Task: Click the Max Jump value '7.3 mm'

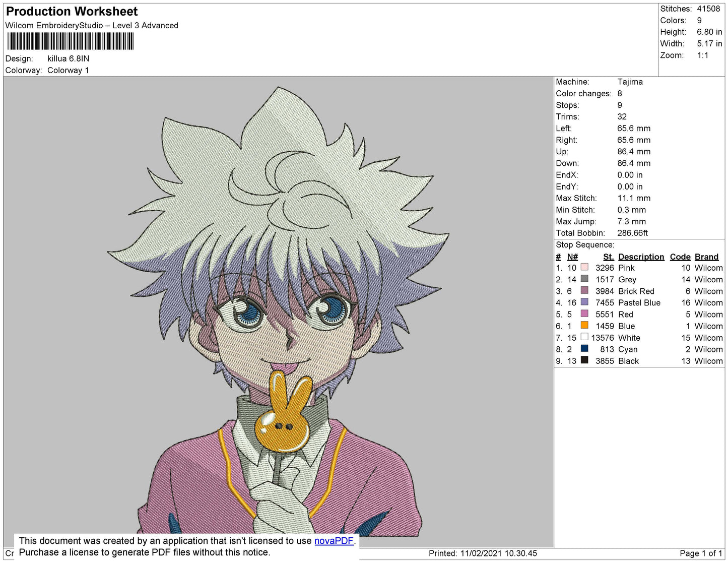Action: pos(631,221)
